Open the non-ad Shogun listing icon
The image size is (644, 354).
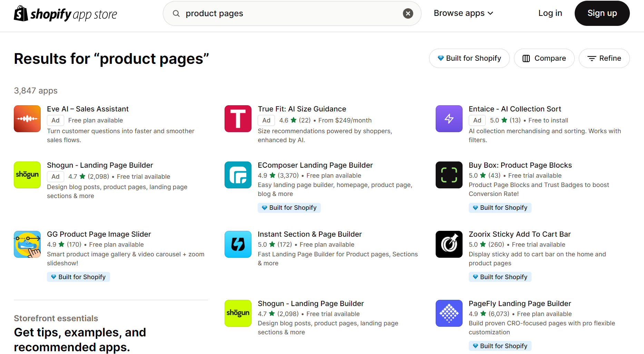(x=238, y=313)
